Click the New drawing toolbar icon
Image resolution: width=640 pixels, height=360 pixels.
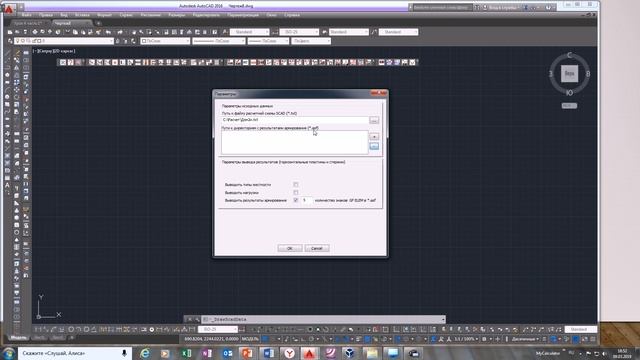pos(10,32)
